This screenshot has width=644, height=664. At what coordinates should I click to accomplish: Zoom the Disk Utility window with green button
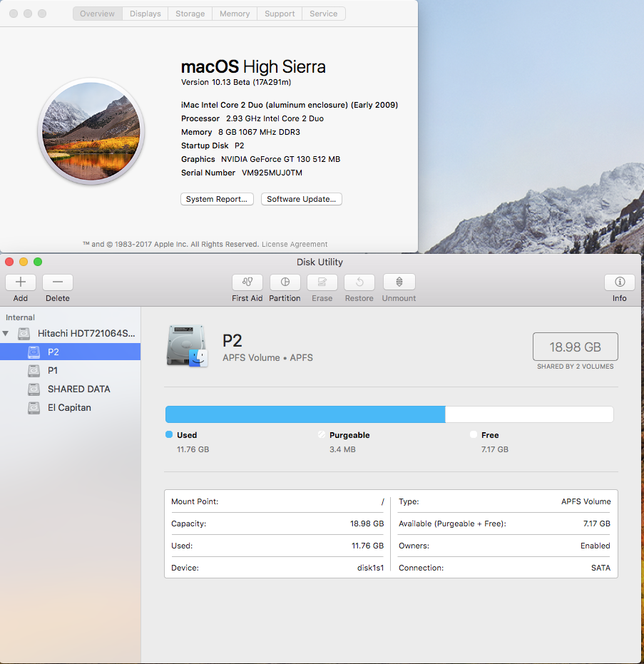(x=38, y=262)
